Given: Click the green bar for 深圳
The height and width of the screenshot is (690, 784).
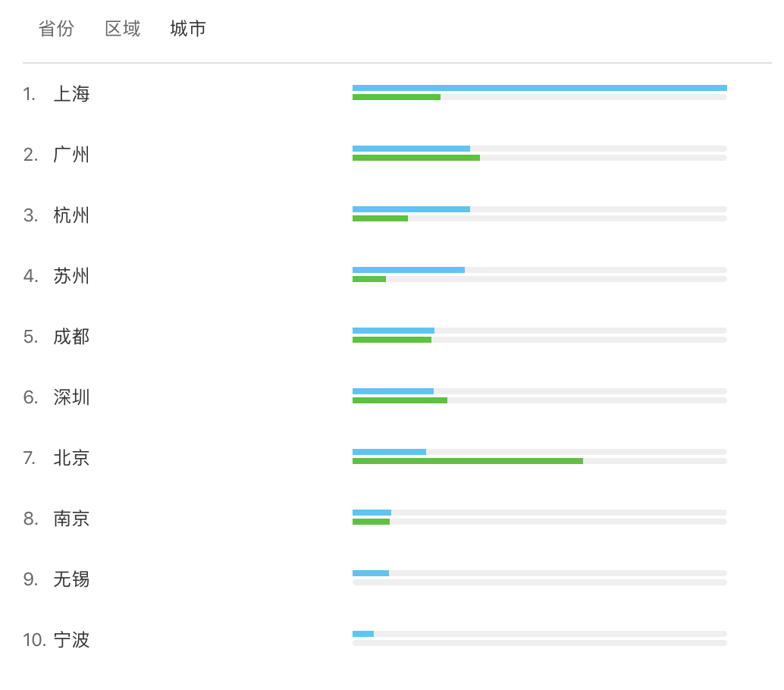Looking at the screenshot, I should (400, 400).
